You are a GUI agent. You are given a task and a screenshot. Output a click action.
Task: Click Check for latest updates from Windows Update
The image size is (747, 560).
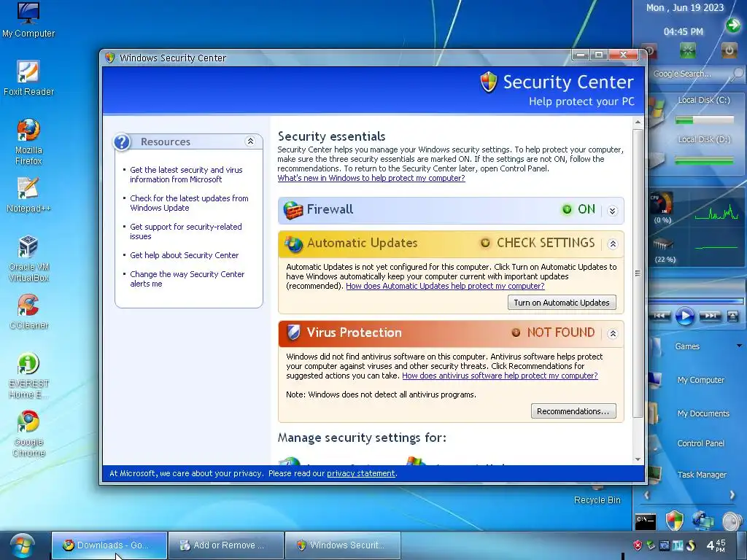(189, 203)
